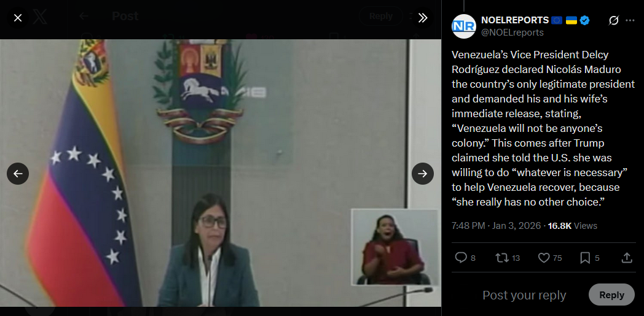Click dimmed Reply button behind viewer
The image size is (644, 316).
tap(381, 16)
